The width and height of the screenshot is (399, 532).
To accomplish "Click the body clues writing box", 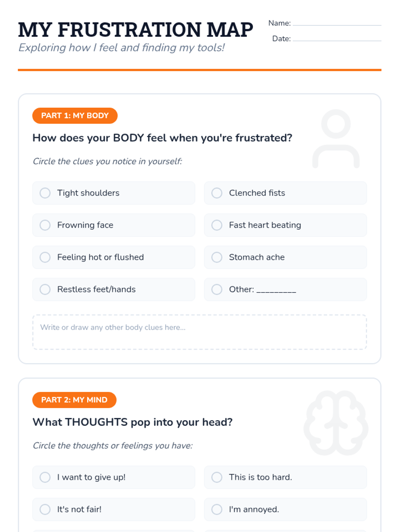I will (199, 332).
